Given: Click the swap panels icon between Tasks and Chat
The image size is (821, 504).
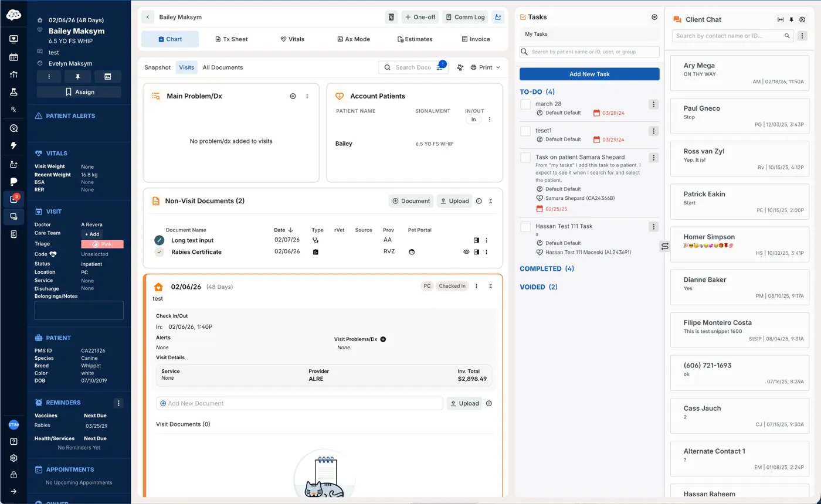Looking at the screenshot, I should [664, 246].
